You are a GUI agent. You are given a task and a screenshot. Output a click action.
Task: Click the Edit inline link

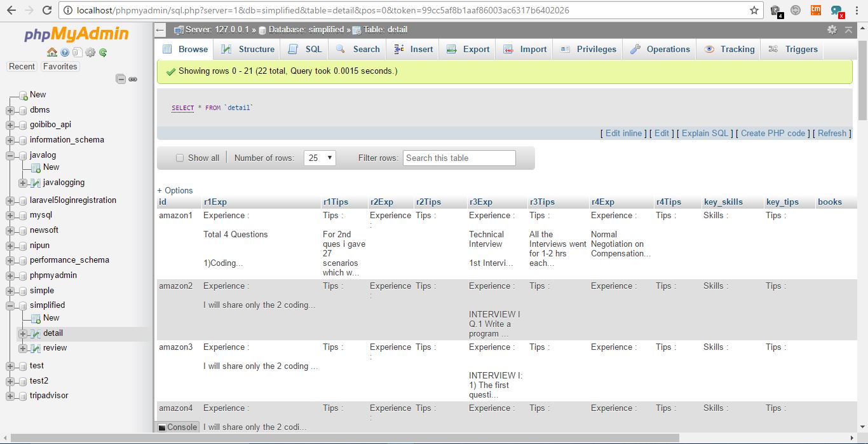point(623,133)
